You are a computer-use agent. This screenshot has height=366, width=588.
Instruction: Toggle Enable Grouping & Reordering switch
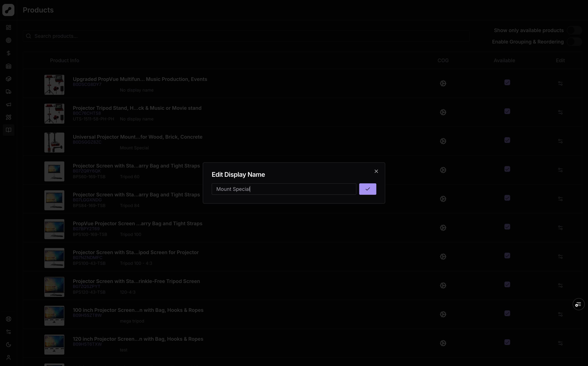(x=574, y=42)
